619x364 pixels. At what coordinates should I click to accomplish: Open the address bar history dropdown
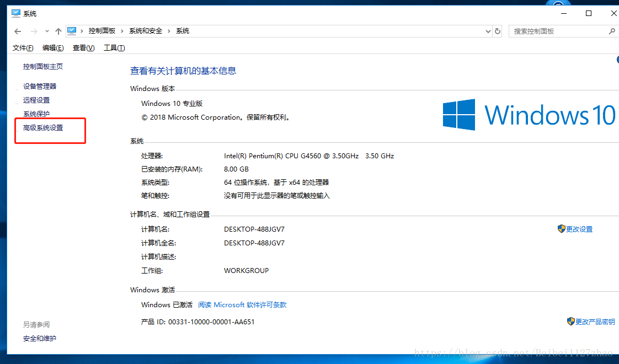[x=488, y=31]
